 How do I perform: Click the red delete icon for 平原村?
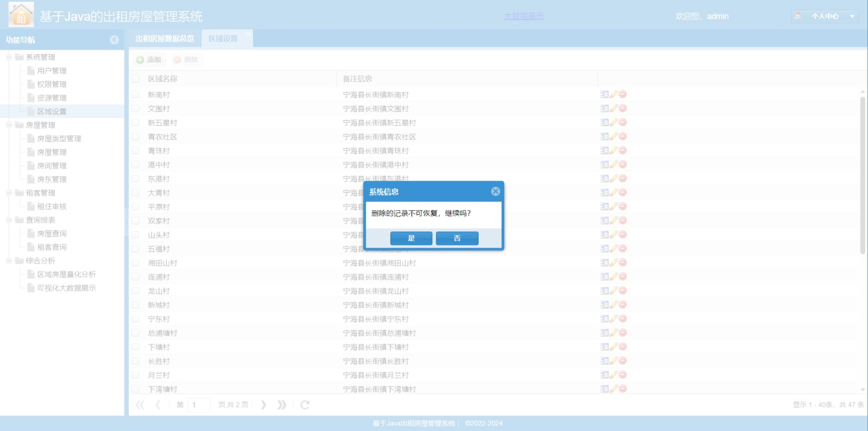pyautogui.click(x=623, y=206)
